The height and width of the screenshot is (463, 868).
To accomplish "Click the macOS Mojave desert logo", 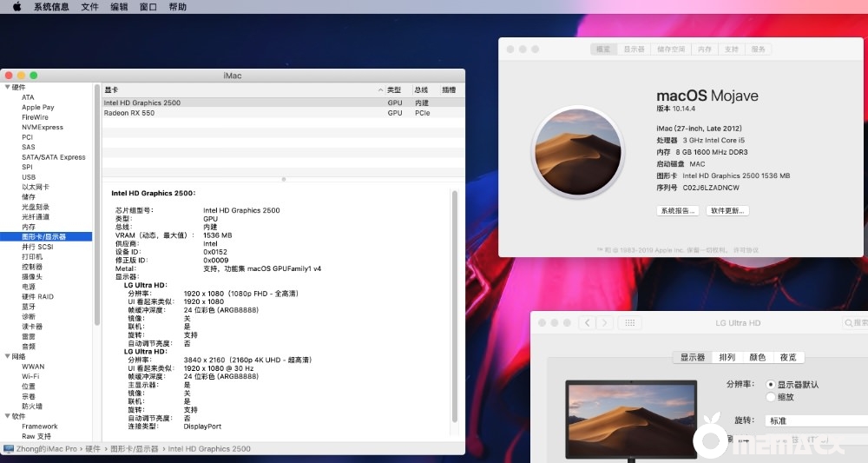I will [x=578, y=151].
